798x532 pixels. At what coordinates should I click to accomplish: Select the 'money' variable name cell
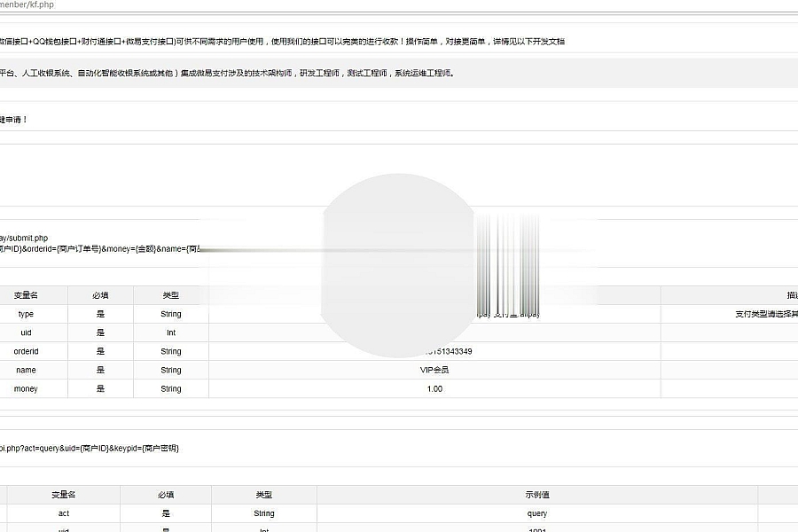[26, 388]
